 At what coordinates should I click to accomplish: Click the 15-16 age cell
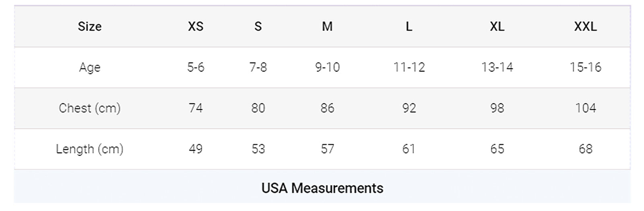pyautogui.click(x=585, y=67)
